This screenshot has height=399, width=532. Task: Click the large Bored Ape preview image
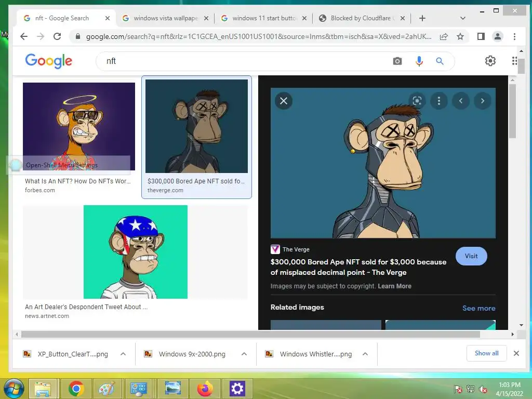click(383, 163)
